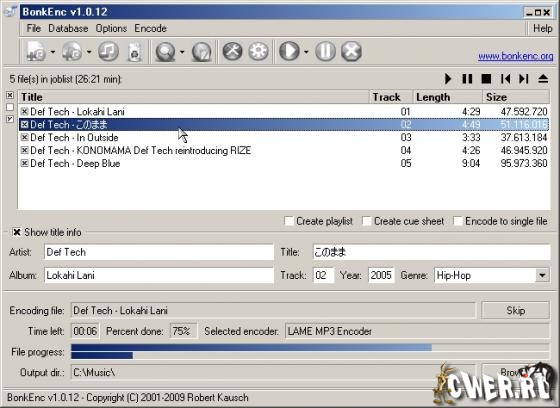Play the selected track in joblist

coord(448,79)
